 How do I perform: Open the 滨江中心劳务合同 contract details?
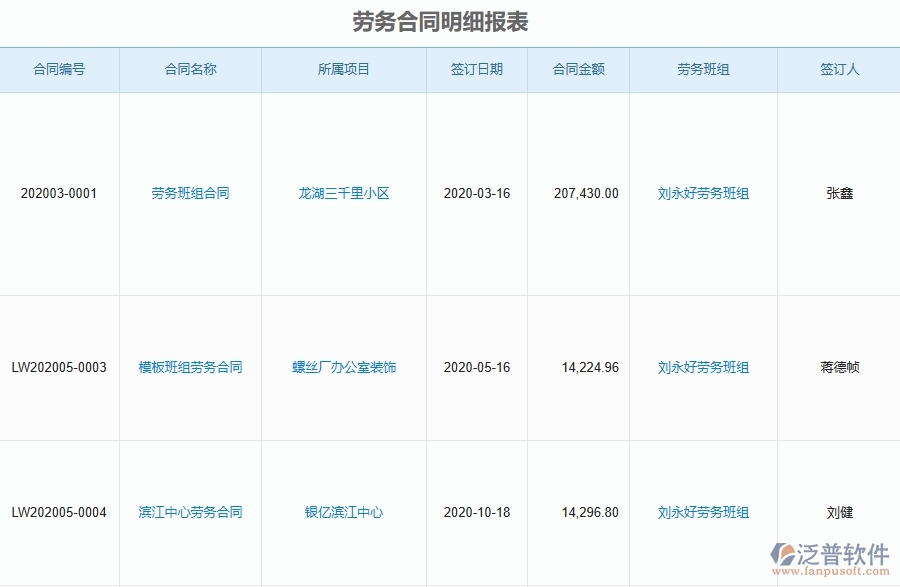pos(190,511)
